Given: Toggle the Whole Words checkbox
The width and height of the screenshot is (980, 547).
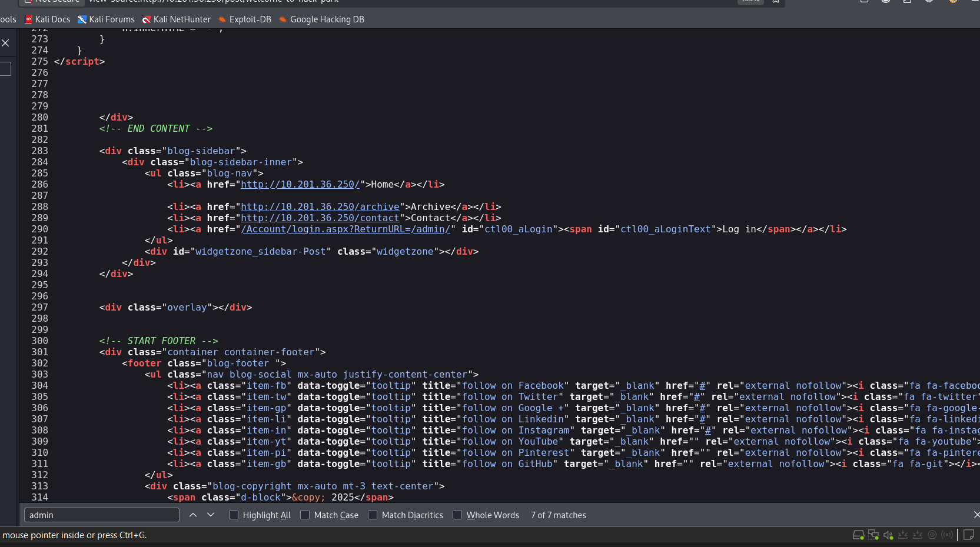Looking at the screenshot, I should point(457,515).
